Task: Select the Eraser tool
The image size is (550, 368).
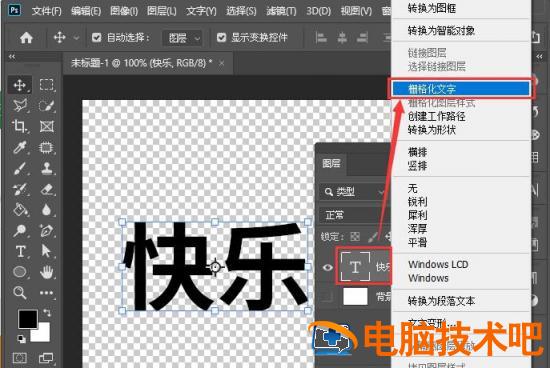Action: point(46,189)
